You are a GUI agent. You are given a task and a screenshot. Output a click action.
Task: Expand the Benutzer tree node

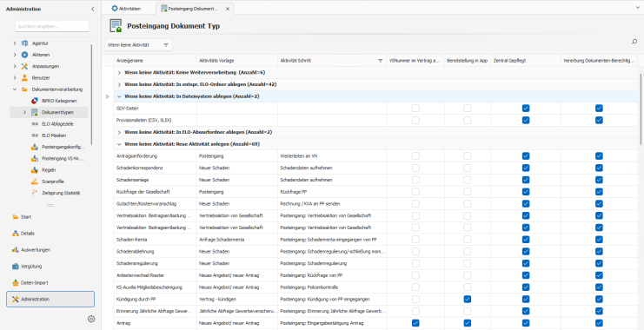[15, 77]
